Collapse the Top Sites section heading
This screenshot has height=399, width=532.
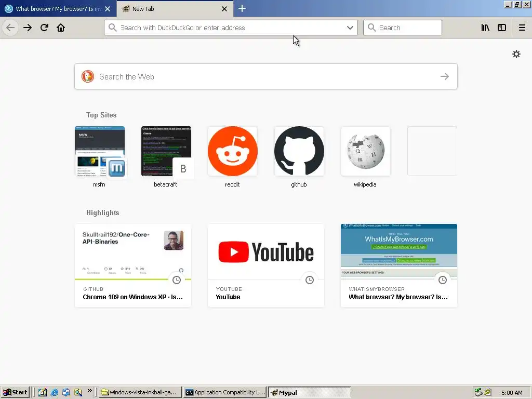click(x=101, y=115)
